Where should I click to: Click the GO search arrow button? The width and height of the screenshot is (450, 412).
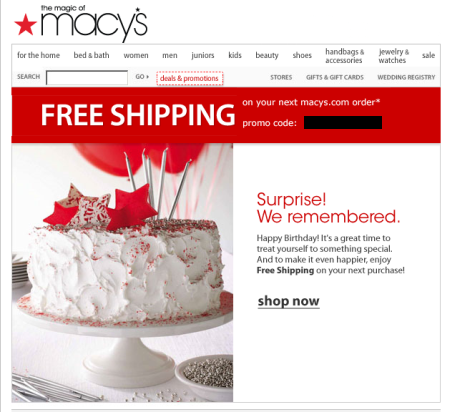142,77
